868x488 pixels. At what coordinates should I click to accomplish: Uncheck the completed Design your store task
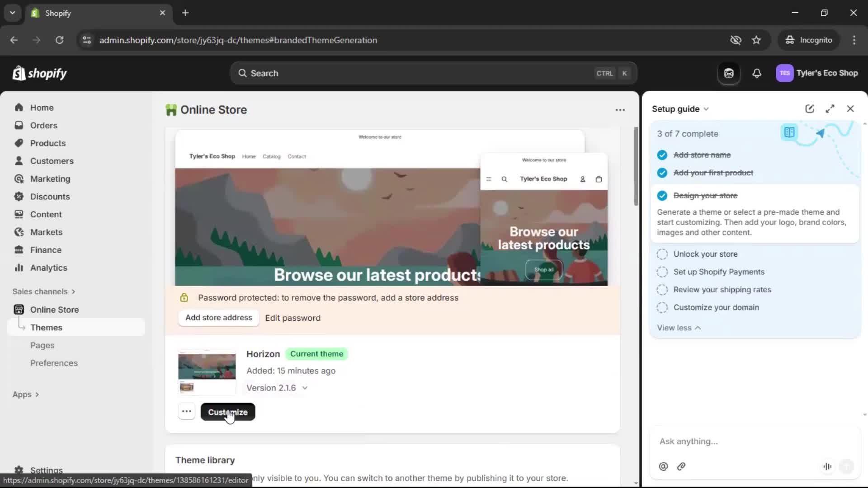(x=663, y=196)
